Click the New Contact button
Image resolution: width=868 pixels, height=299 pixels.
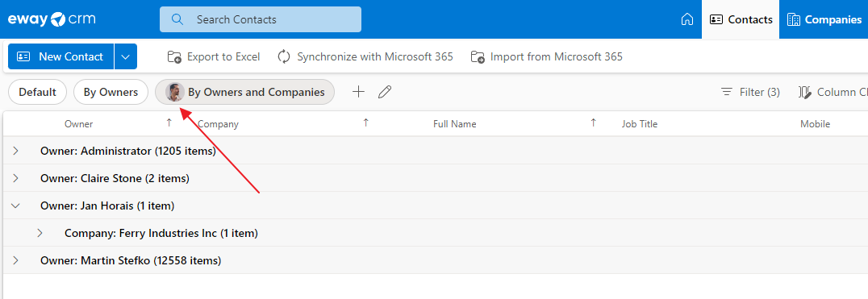61,56
